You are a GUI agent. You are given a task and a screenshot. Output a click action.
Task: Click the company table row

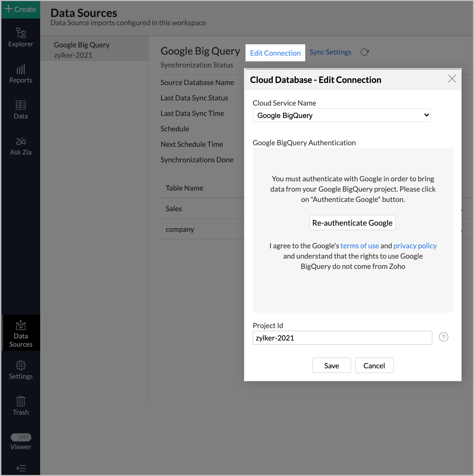(202, 229)
